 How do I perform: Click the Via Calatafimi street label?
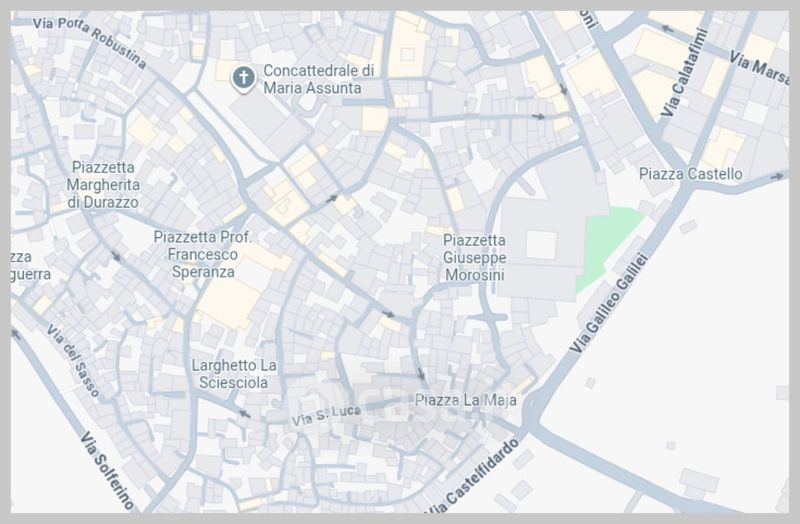point(685,72)
